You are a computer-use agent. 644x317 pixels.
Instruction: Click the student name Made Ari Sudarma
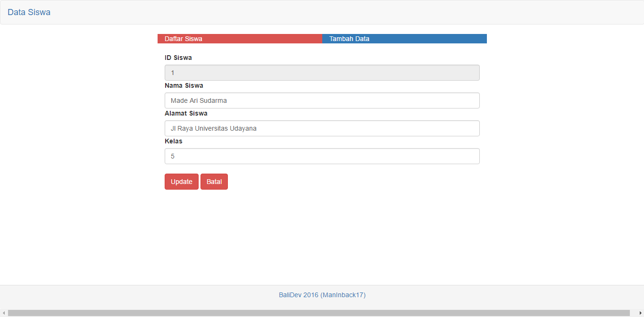pyautogui.click(x=200, y=100)
